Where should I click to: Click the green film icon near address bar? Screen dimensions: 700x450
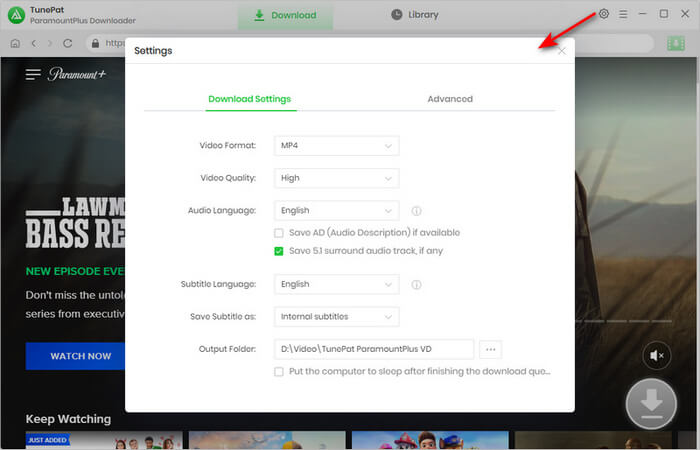coord(676,43)
